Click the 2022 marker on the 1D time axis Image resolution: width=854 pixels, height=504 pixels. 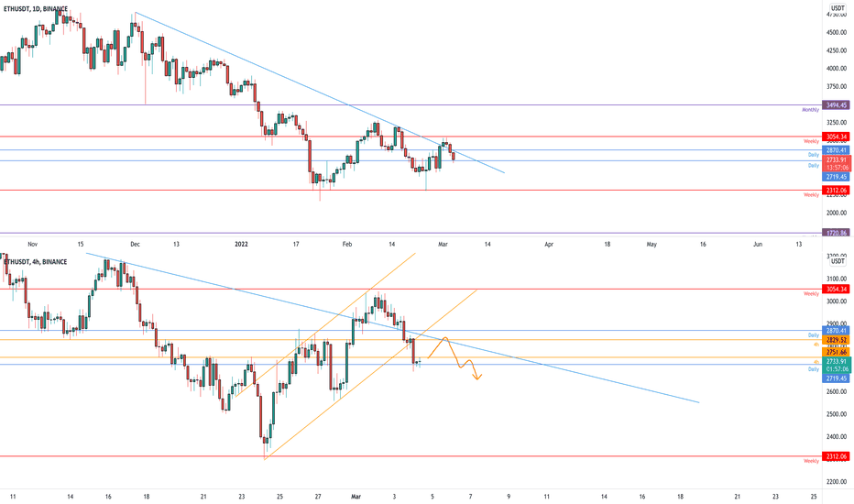[241, 245]
